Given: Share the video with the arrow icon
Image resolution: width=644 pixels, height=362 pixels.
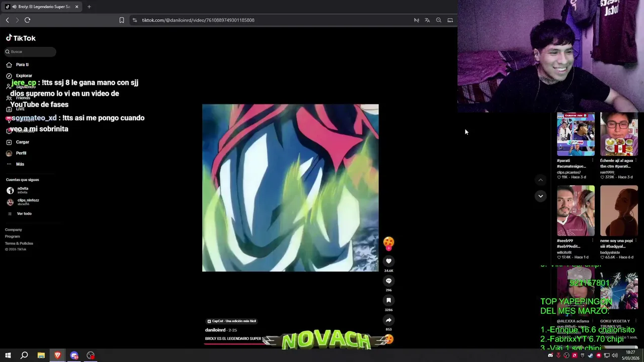Looking at the screenshot, I should click(x=388, y=320).
